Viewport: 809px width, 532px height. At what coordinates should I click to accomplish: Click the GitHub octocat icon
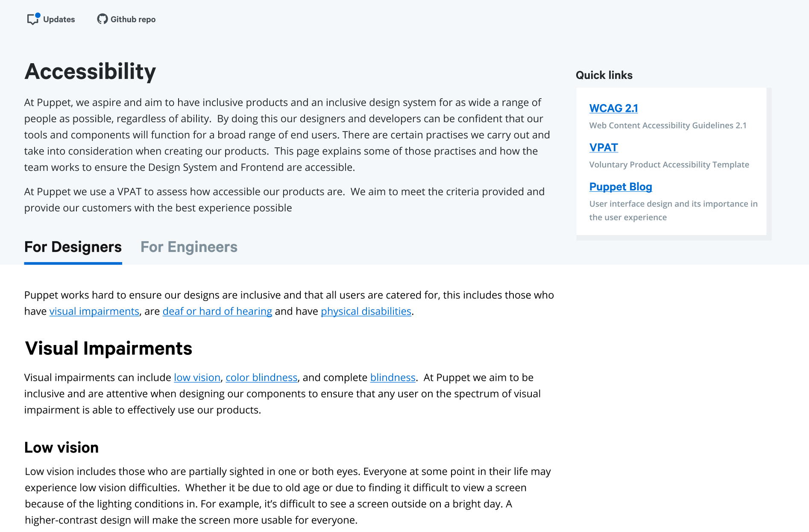[102, 19]
